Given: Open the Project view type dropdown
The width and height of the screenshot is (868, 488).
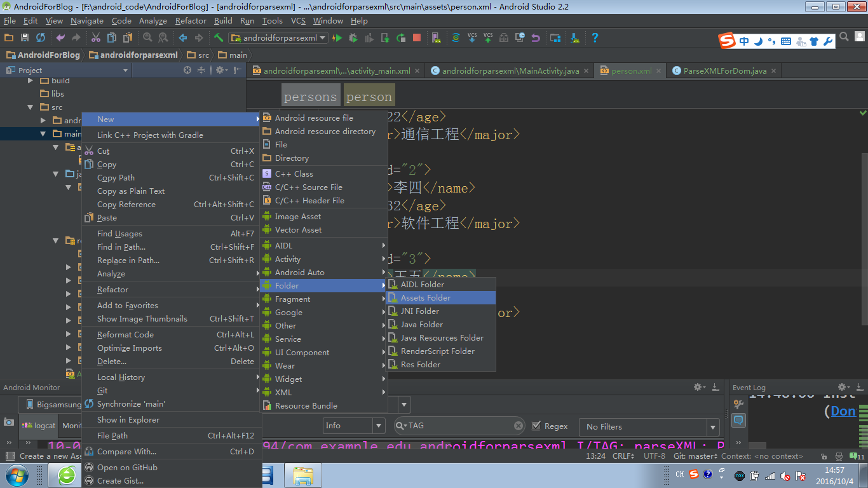Looking at the screenshot, I should [x=67, y=71].
